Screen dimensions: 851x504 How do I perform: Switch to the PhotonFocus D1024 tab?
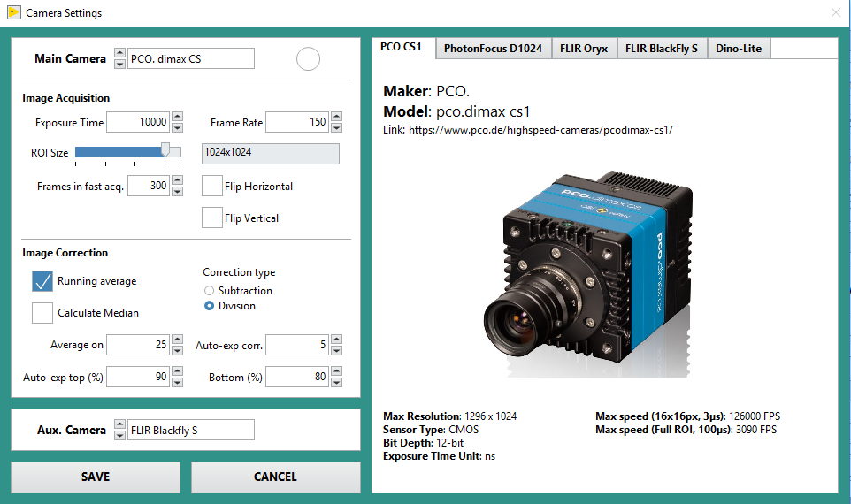494,49
